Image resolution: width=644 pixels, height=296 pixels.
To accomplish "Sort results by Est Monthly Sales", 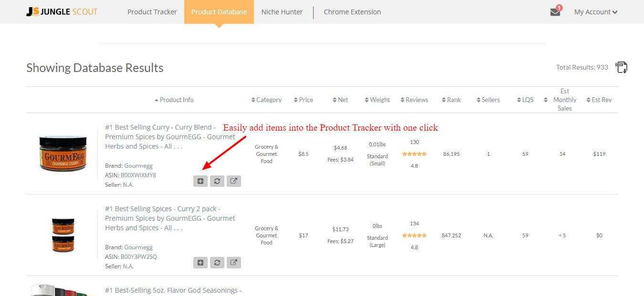I will tap(561, 100).
